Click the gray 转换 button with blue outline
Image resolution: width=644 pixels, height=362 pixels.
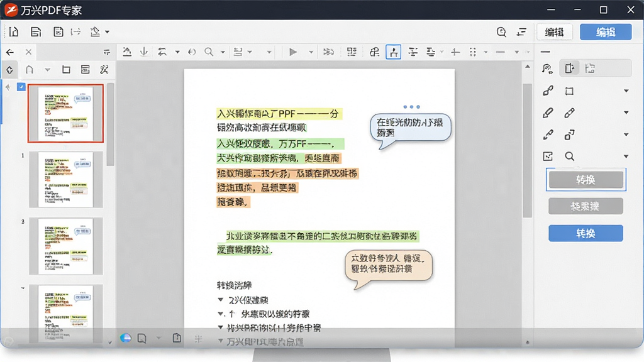[x=586, y=180]
